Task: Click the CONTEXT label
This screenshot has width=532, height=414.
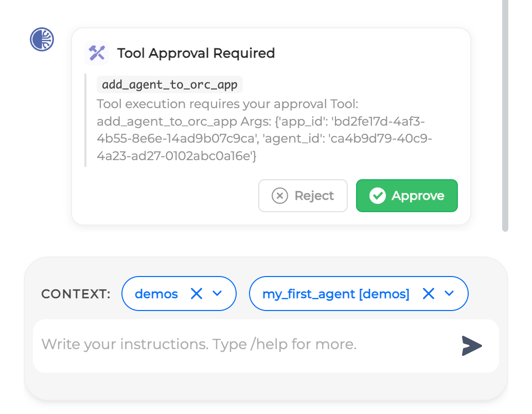Action: pos(76,294)
